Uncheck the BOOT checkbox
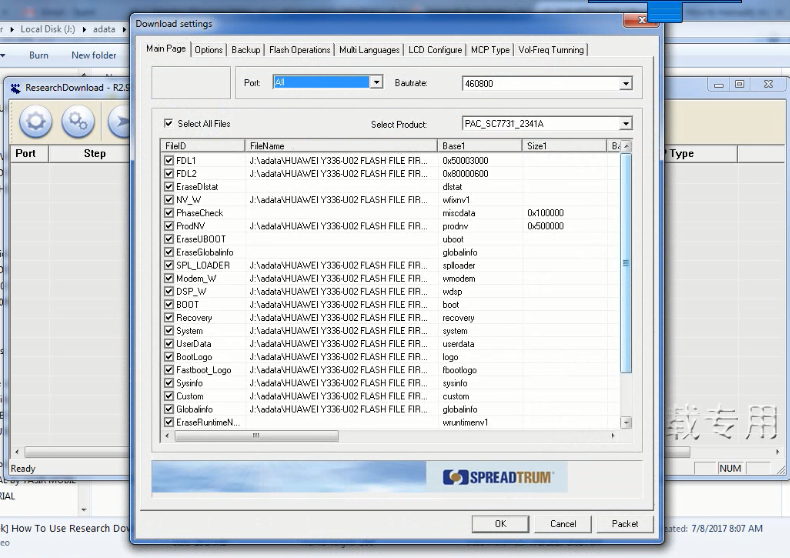This screenshot has width=790, height=558. point(169,305)
